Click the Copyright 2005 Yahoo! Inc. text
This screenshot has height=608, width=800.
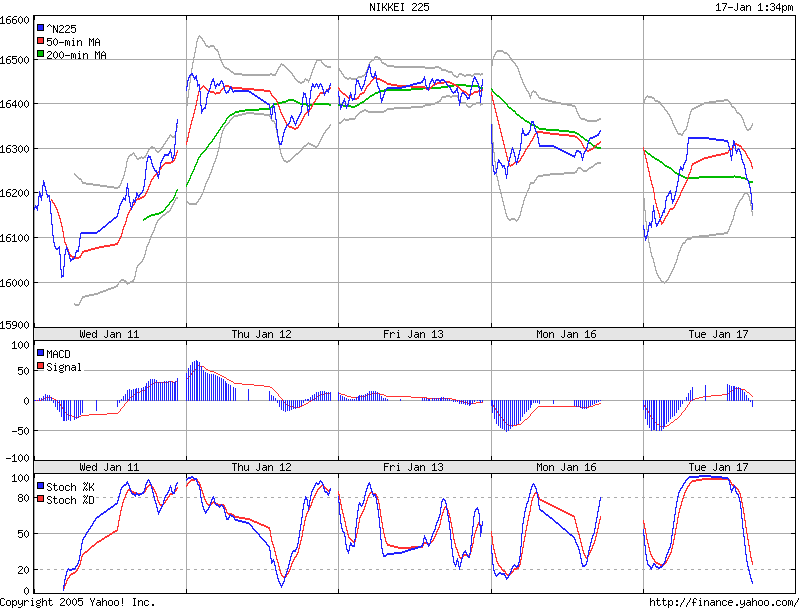(78, 602)
